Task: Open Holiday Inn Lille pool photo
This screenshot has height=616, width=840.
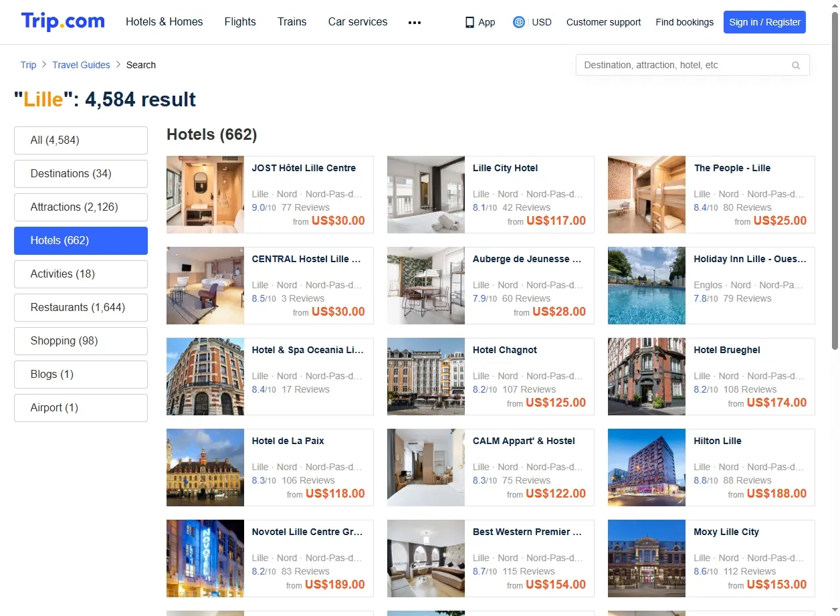Action: point(647,286)
